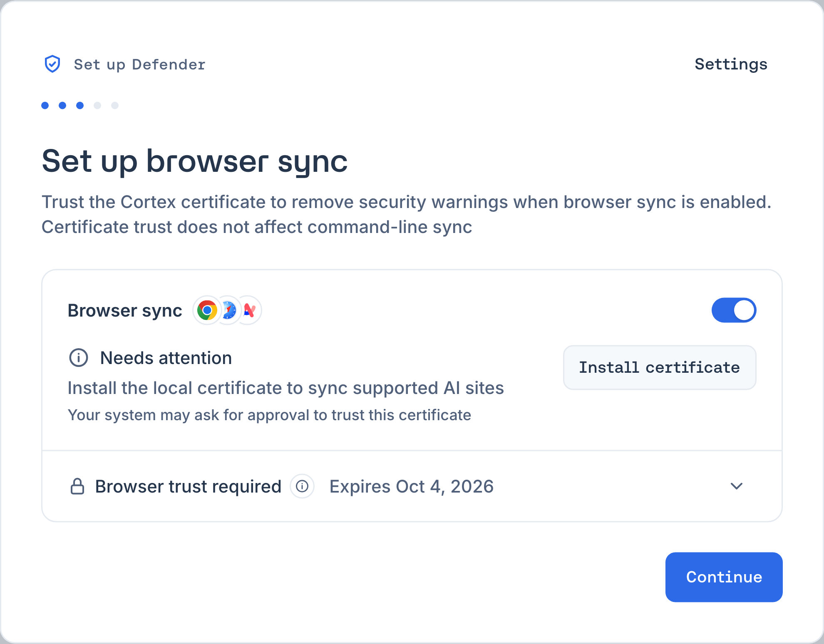Click 'Browser trust required' label
The image size is (824, 644).
tap(188, 486)
